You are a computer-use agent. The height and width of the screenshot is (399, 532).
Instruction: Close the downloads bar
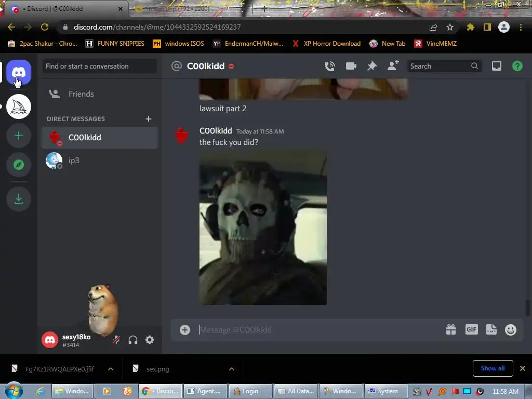(523, 368)
